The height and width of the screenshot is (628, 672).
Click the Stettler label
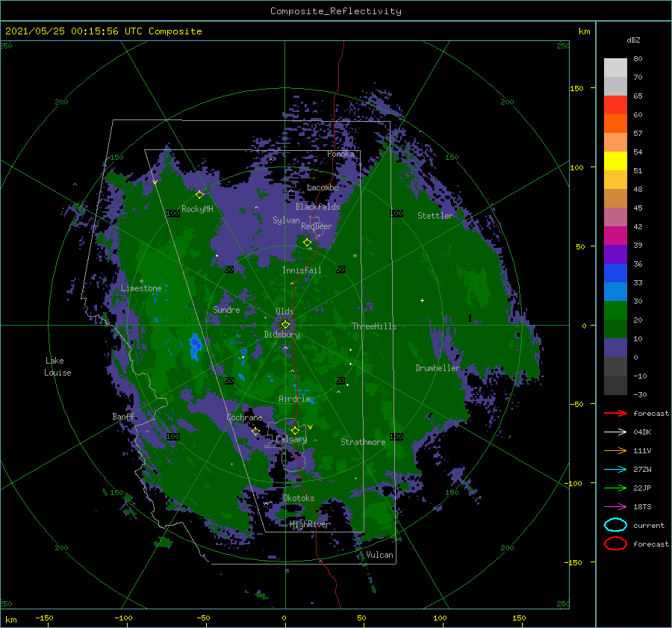pos(435,216)
